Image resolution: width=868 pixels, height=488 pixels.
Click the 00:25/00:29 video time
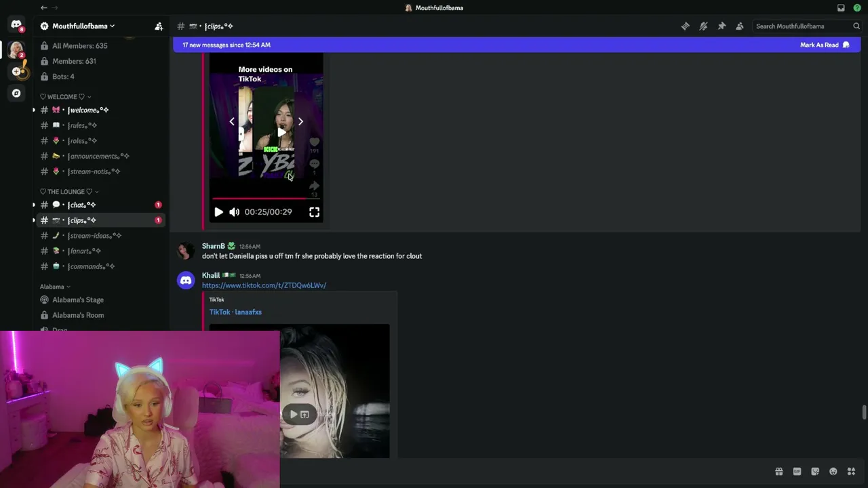pos(268,212)
